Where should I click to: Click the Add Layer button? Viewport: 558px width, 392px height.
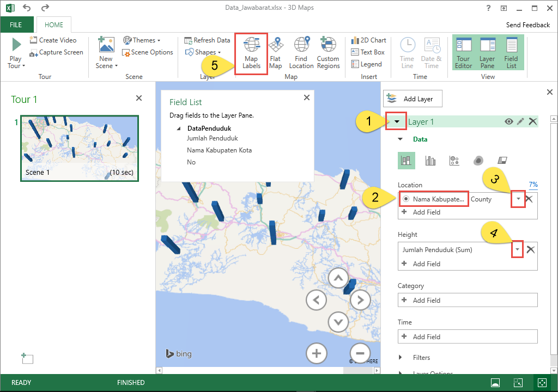(413, 99)
